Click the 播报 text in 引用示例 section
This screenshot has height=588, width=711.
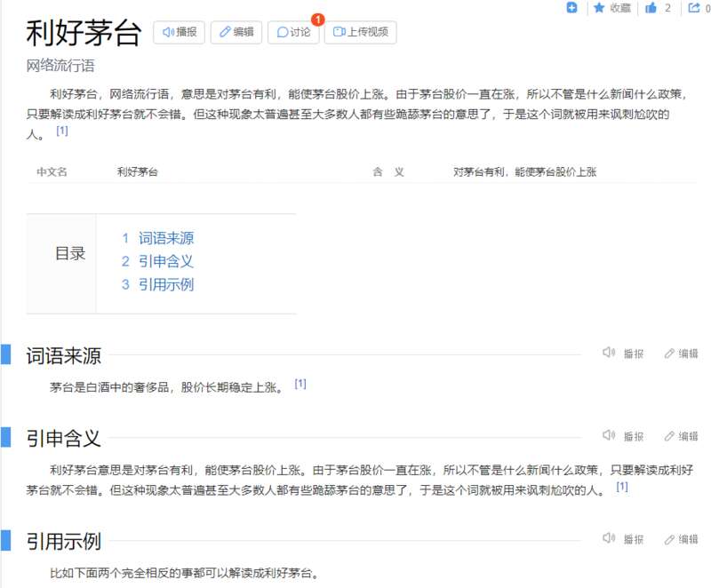(634, 539)
